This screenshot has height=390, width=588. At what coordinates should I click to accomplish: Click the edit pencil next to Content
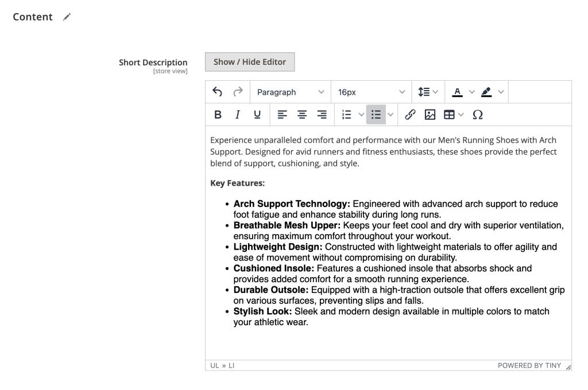click(x=66, y=17)
